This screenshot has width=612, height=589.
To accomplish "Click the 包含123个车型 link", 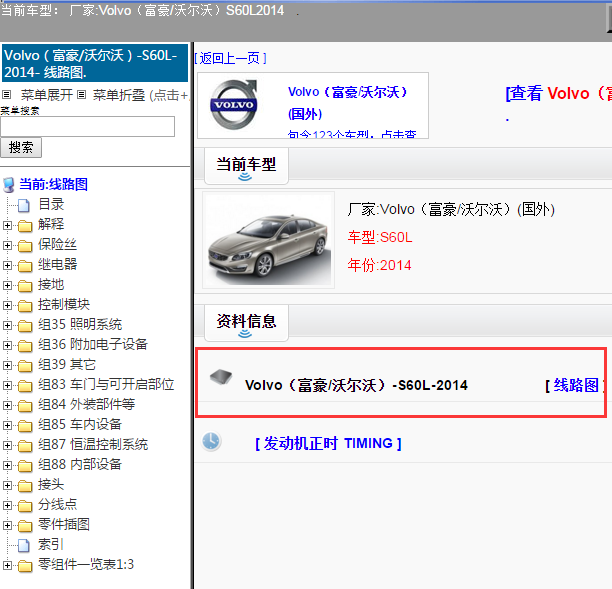I will coord(352,134).
